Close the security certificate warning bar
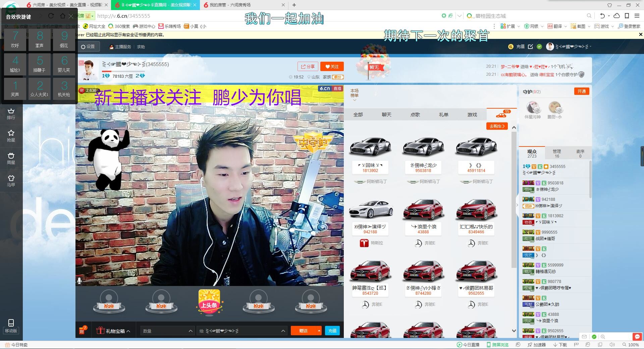The image size is (644, 349). [x=640, y=34]
